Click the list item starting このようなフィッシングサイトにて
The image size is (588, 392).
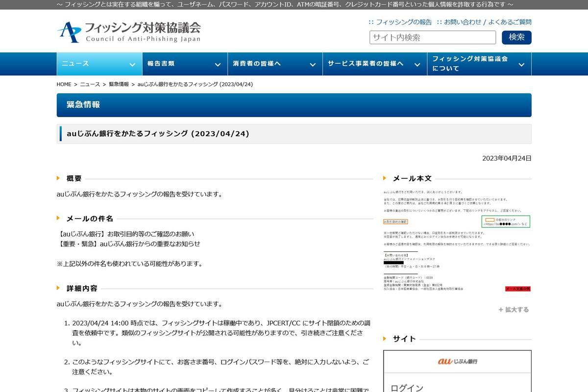point(220,367)
